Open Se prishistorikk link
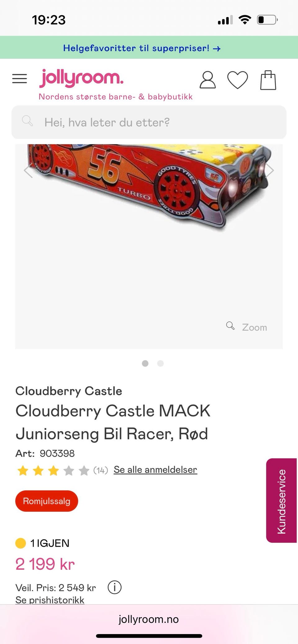Screen dimensions: 298x644 50,600
